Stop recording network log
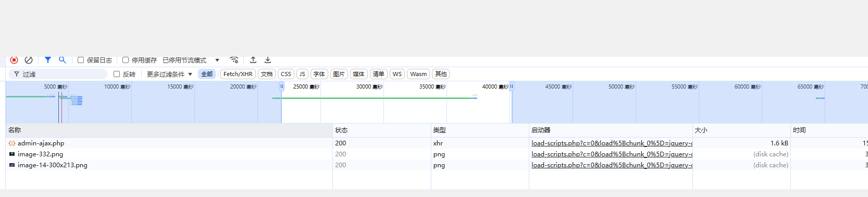This screenshot has height=197, width=868. 14,60
